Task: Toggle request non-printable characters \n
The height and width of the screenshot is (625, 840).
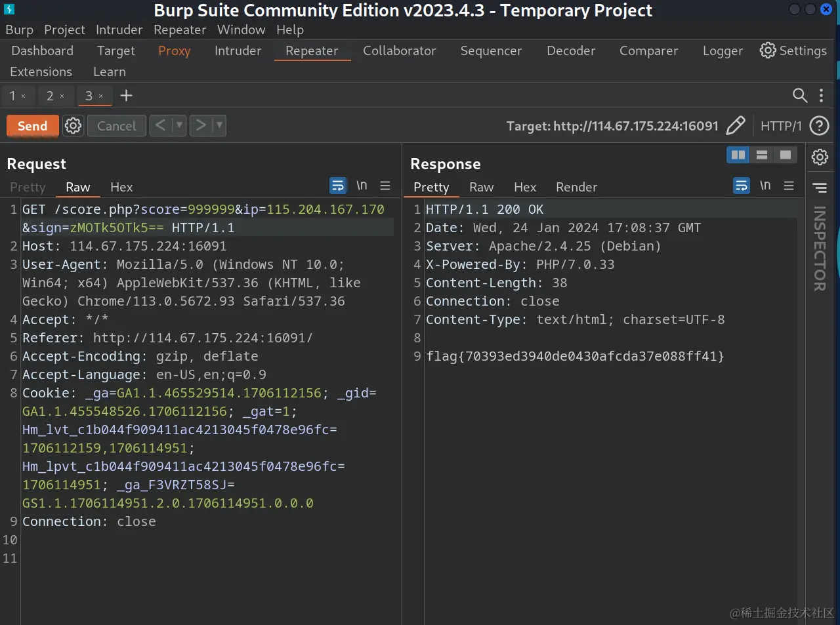Action: click(362, 186)
